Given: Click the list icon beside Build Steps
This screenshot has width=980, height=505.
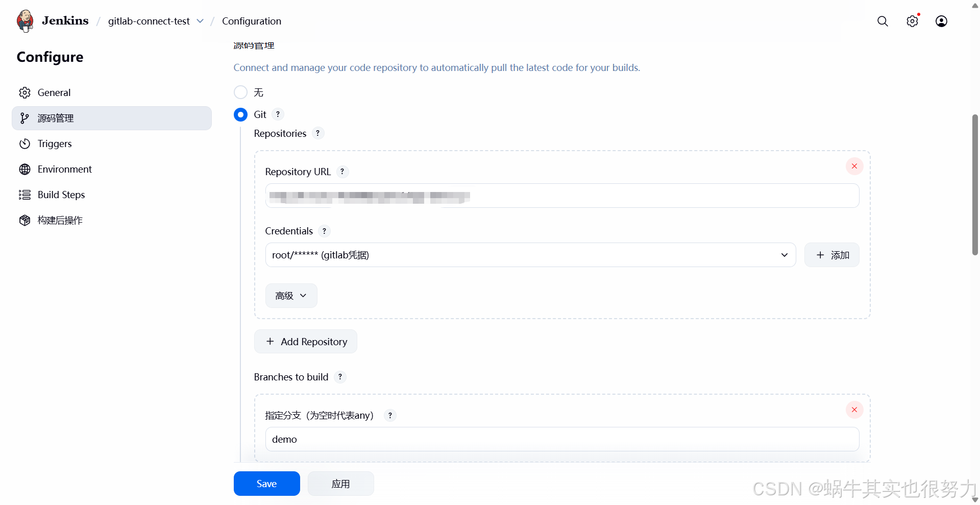Looking at the screenshot, I should point(24,195).
